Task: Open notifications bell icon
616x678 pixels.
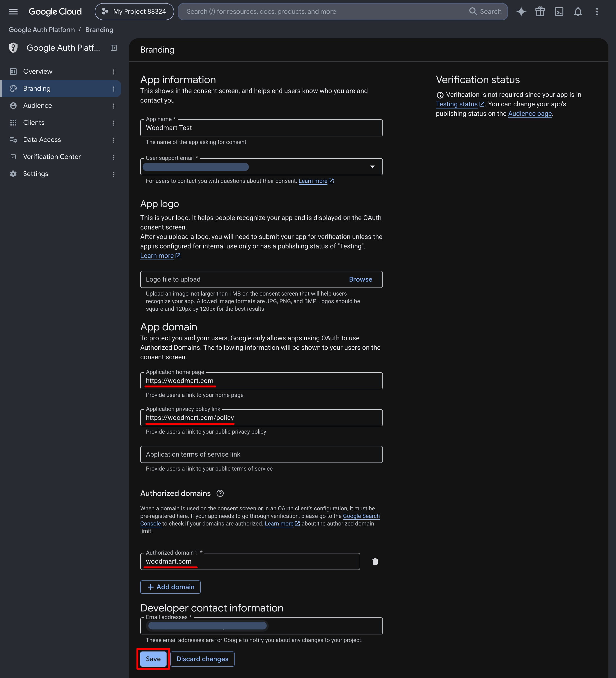Action: [578, 11]
